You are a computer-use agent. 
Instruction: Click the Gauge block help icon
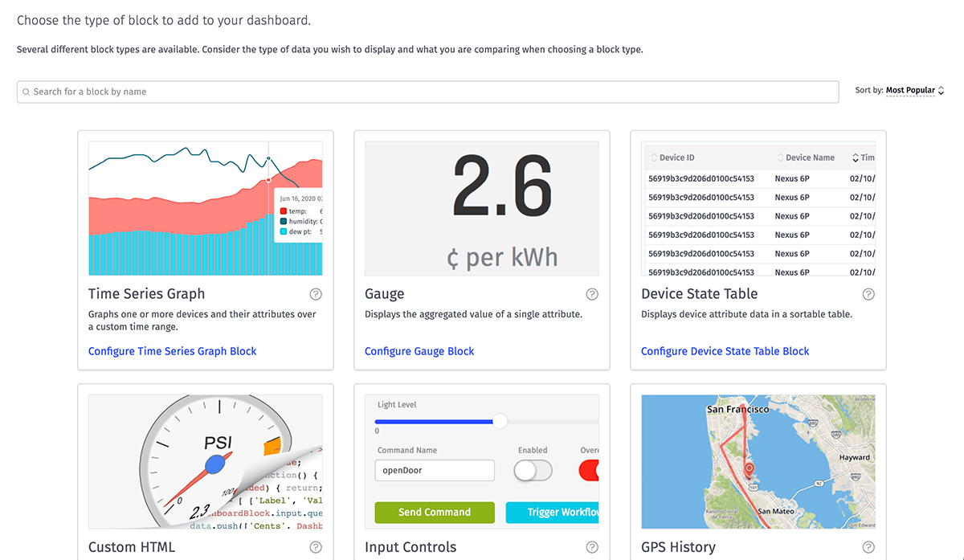[592, 294]
